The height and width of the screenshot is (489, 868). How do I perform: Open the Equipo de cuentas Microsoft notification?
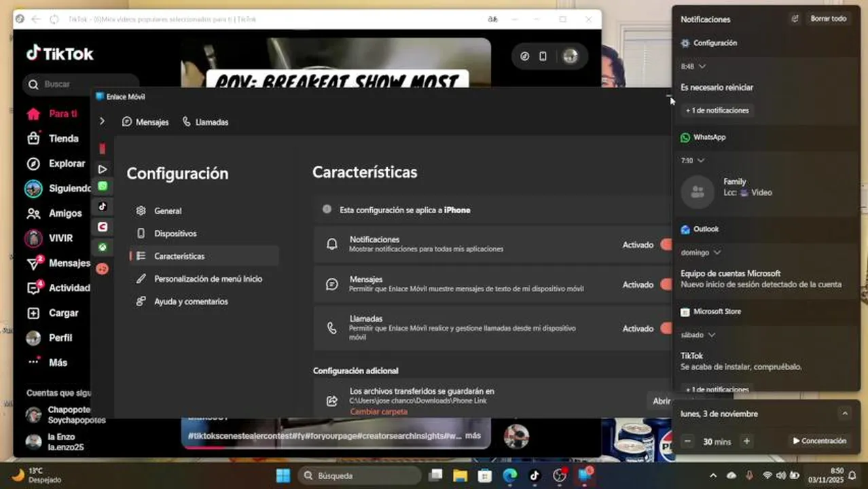coord(766,278)
